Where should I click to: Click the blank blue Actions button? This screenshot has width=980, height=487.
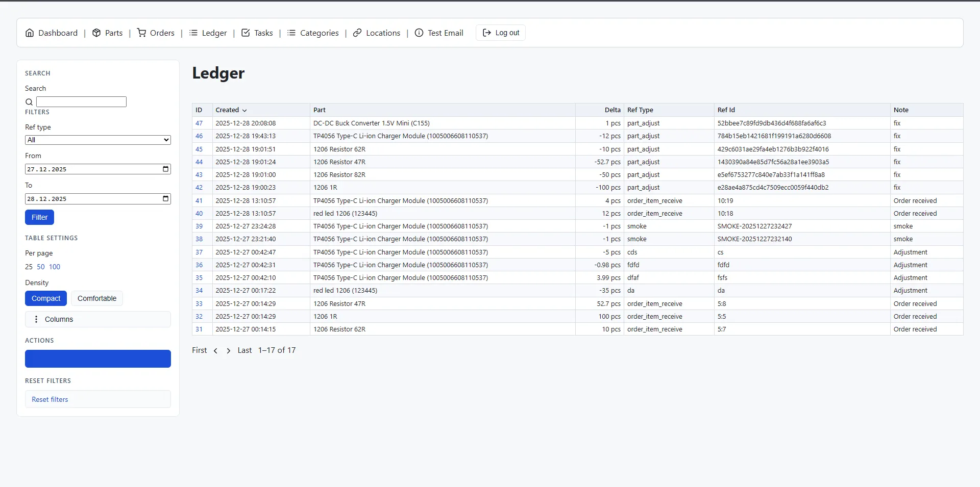[x=98, y=358]
